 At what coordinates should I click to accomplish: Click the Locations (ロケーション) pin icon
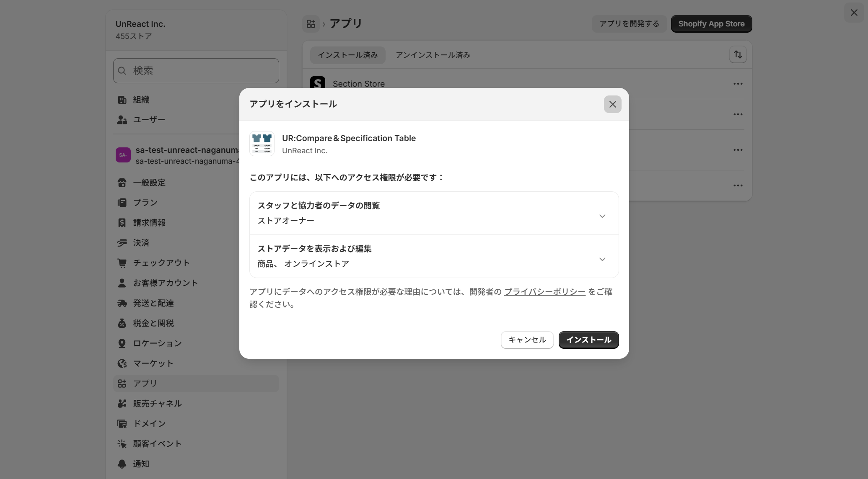pos(122,343)
